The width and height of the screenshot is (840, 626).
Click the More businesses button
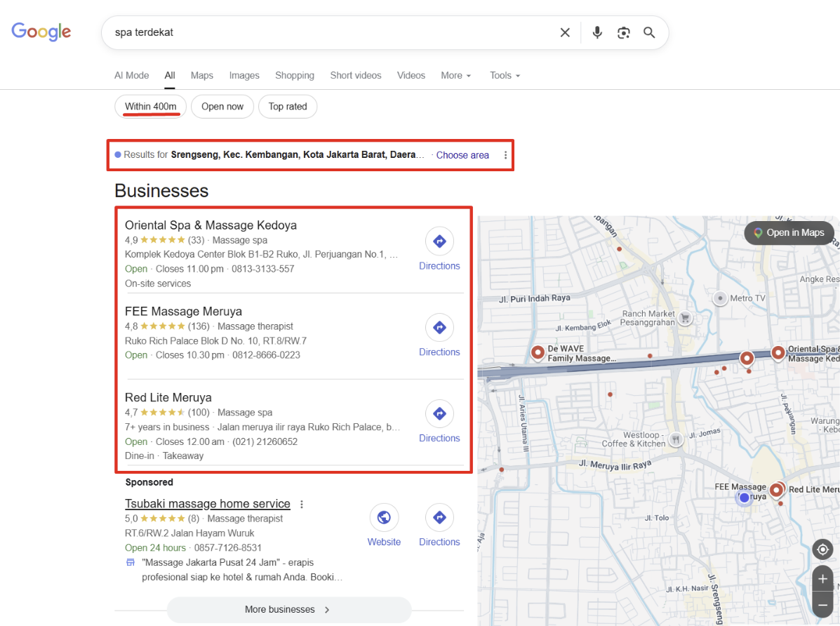289,610
